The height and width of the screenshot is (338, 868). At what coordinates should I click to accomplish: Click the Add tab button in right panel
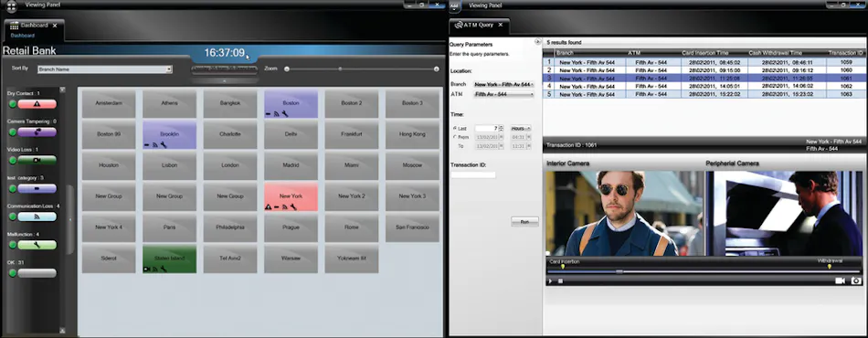coord(454,6)
